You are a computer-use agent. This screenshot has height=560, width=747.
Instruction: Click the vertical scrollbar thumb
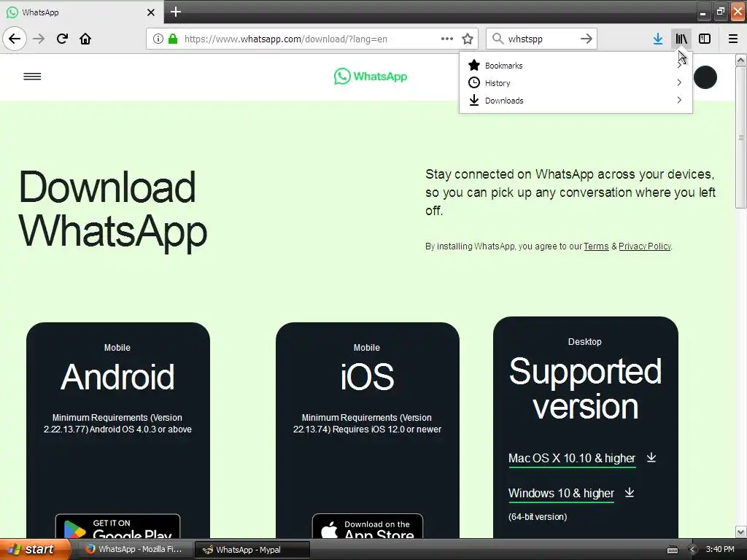pos(740,137)
